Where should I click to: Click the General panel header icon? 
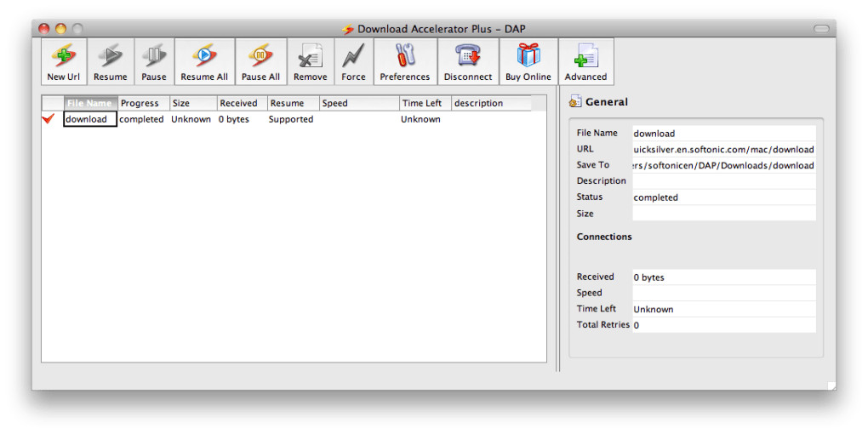click(x=576, y=102)
